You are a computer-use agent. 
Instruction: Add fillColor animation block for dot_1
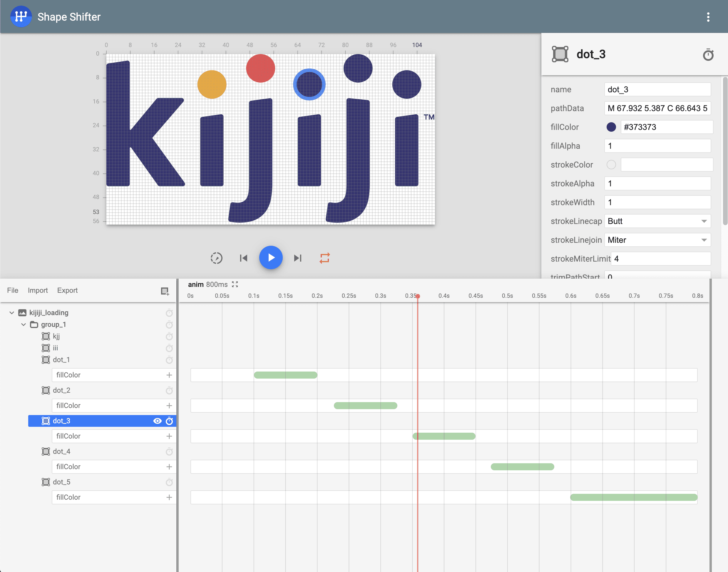point(169,375)
